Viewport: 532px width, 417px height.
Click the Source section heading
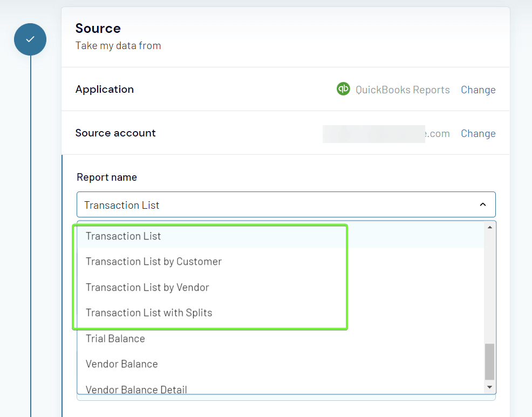98,28
